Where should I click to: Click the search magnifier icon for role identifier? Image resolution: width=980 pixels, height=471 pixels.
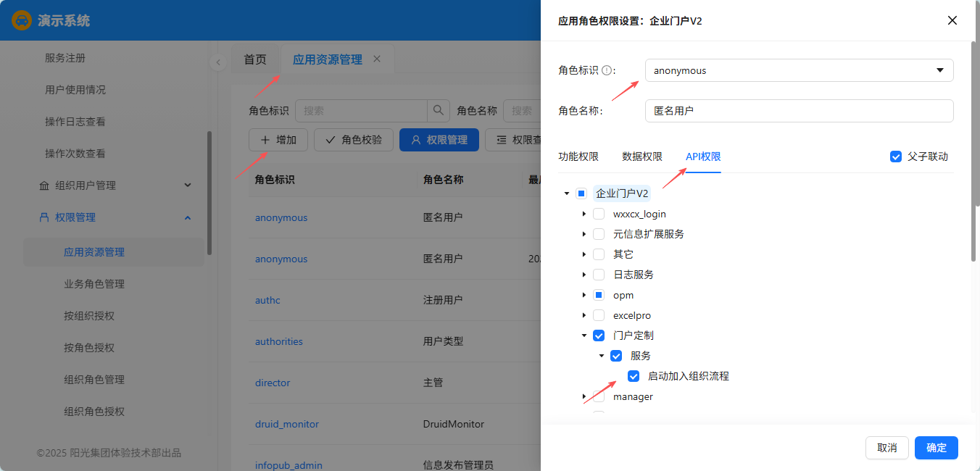coord(438,111)
